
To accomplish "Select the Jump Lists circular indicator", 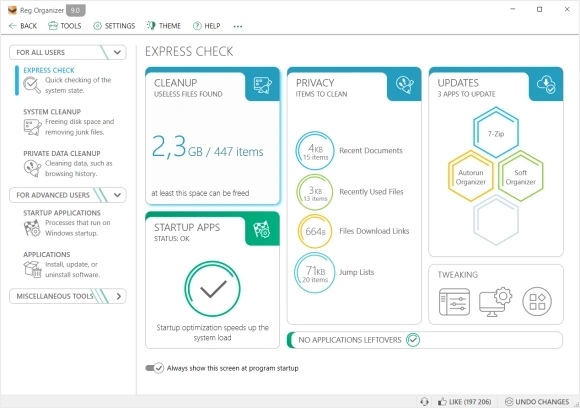I will coord(314,273).
